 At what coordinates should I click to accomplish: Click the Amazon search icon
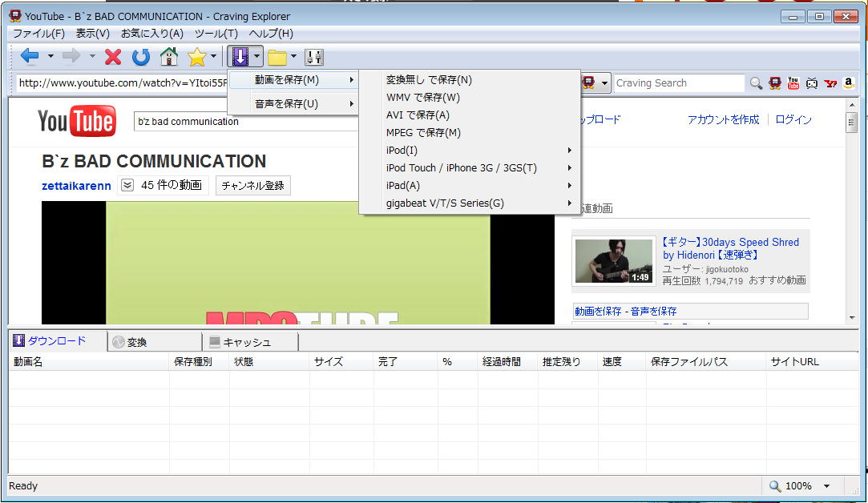[848, 82]
